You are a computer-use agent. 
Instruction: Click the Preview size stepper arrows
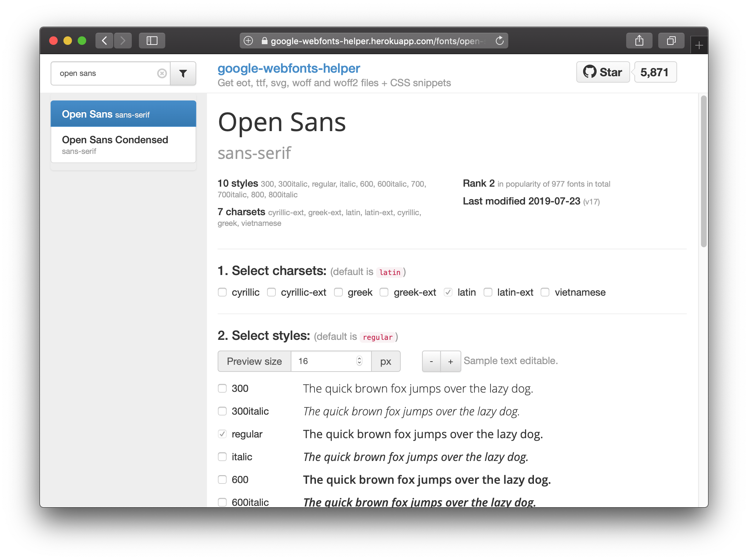click(x=359, y=361)
